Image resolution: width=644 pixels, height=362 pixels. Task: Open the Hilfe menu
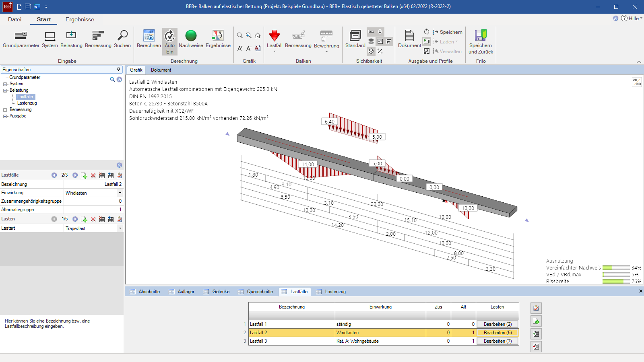click(632, 19)
